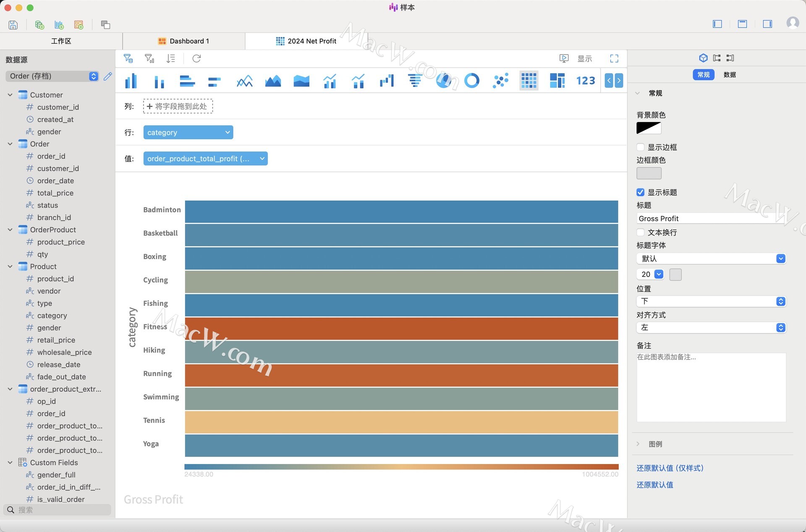Select the funnel chart type
The width and height of the screenshot is (806, 532).
click(415, 80)
